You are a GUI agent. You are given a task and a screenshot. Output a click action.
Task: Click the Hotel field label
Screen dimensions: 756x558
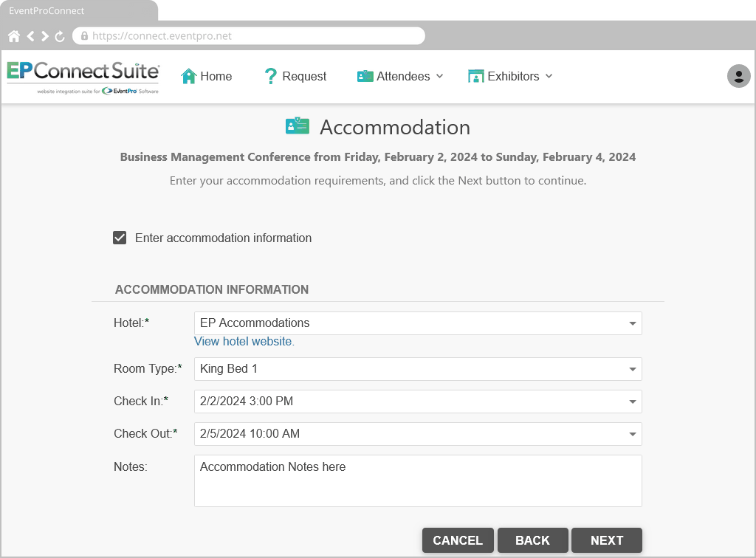pos(131,323)
